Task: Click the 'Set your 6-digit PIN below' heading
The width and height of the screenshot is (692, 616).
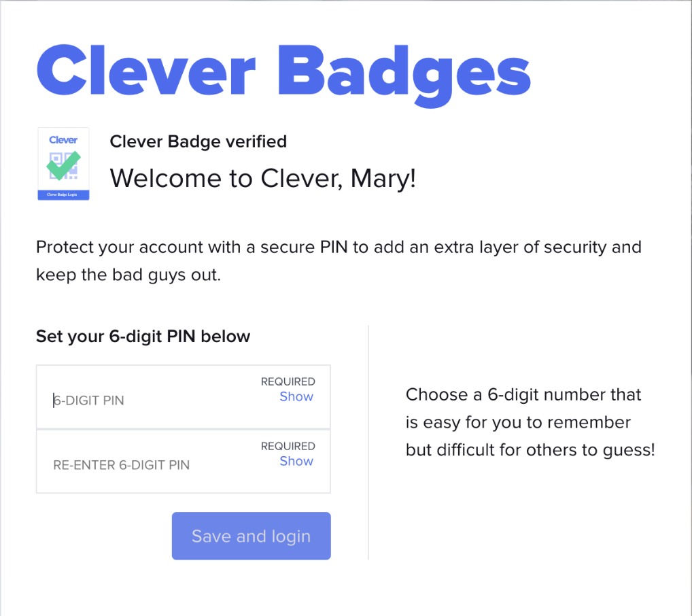Action: click(143, 336)
